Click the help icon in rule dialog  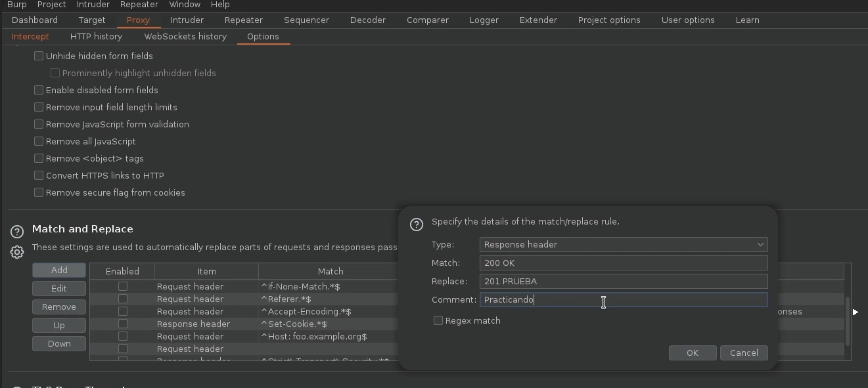pyautogui.click(x=417, y=225)
